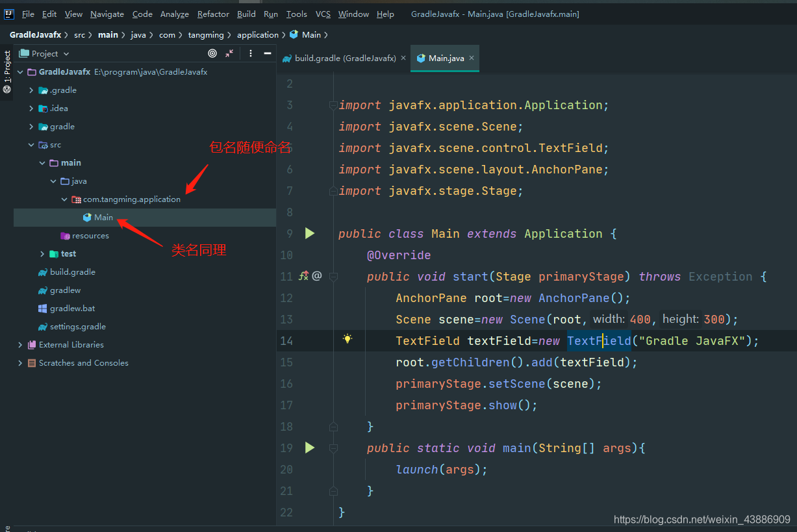This screenshot has width=797, height=532.
Task: Expand the test folder
Action: point(42,254)
